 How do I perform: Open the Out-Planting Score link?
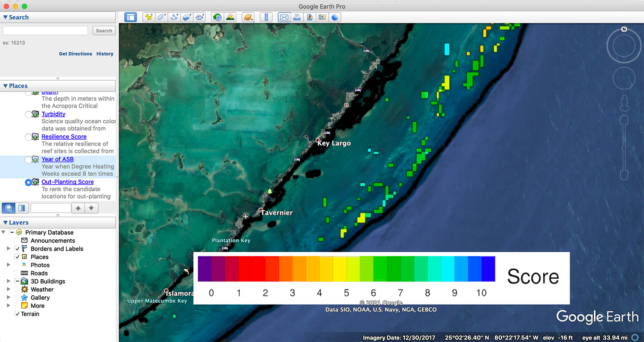68,182
